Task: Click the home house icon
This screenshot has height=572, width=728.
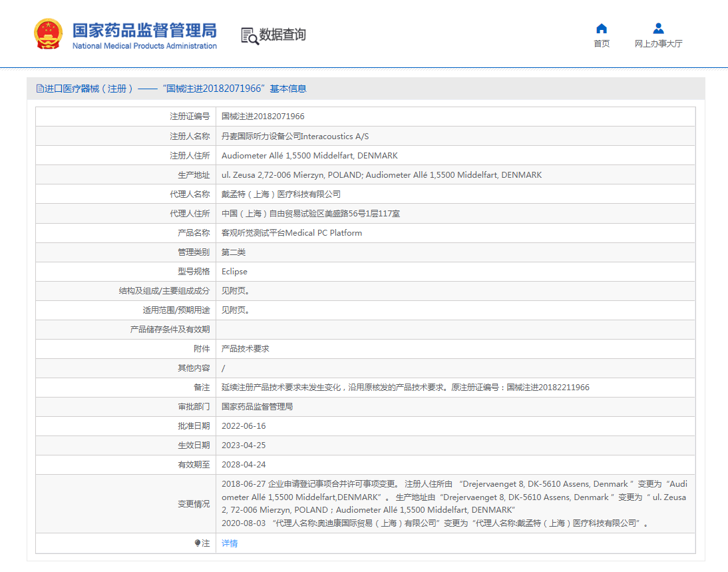Action: click(x=602, y=28)
